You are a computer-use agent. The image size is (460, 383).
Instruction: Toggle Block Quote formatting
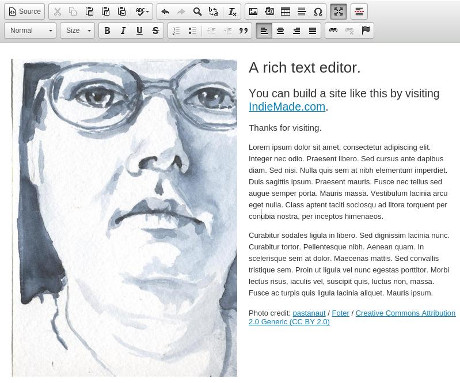point(244,31)
